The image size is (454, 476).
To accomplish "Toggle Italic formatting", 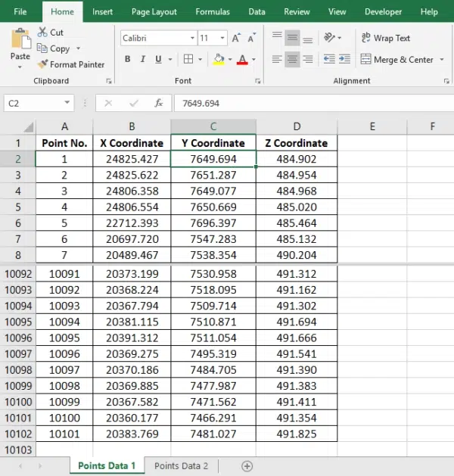I will (x=143, y=59).
